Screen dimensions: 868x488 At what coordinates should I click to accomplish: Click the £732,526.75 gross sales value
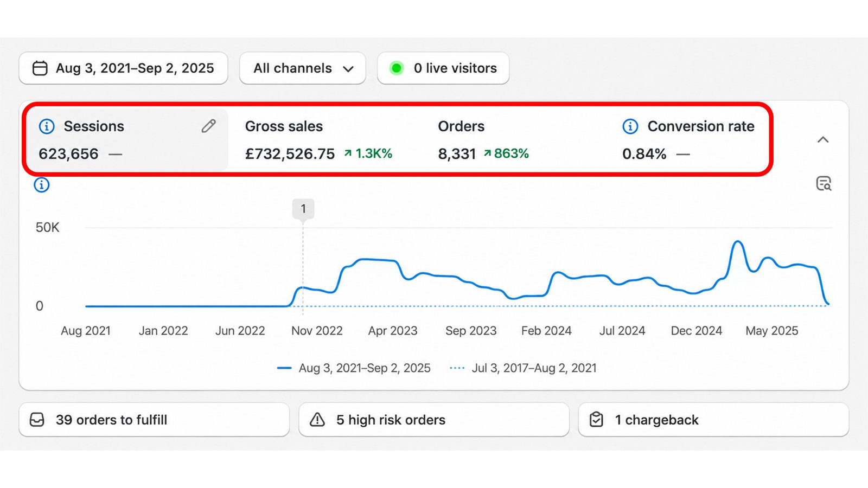(x=290, y=154)
